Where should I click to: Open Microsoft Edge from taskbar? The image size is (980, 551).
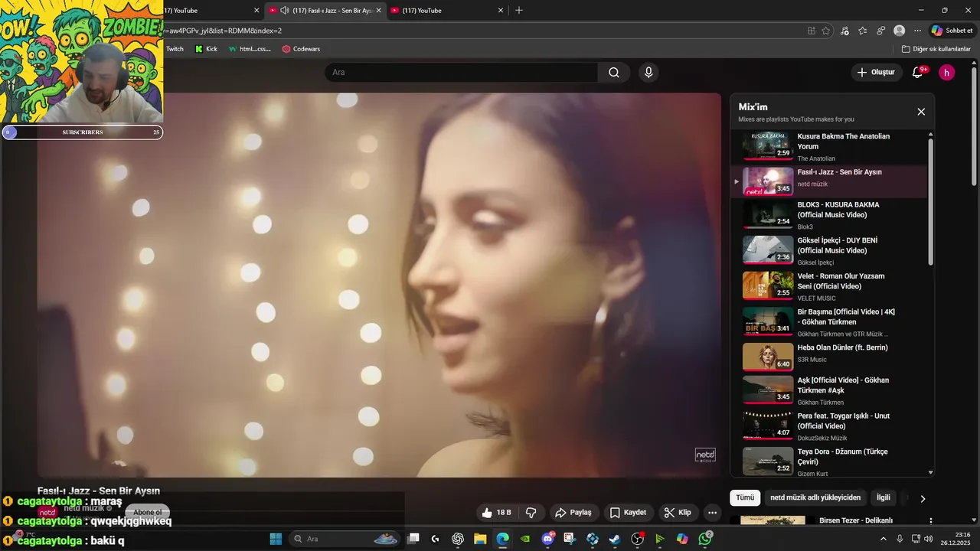pos(502,539)
